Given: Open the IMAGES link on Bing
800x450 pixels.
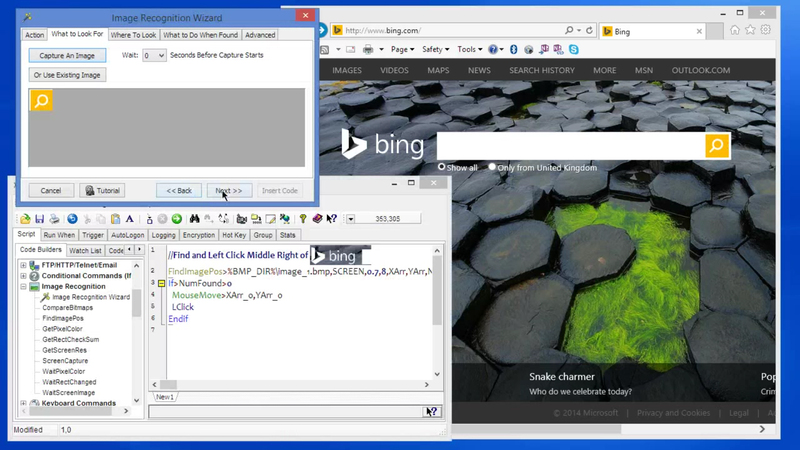Looking at the screenshot, I should point(347,70).
